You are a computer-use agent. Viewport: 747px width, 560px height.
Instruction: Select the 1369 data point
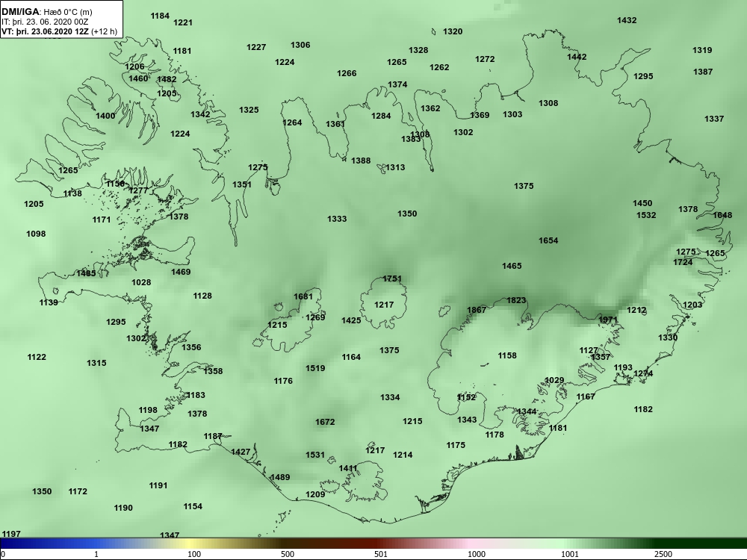(x=480, y=115)
